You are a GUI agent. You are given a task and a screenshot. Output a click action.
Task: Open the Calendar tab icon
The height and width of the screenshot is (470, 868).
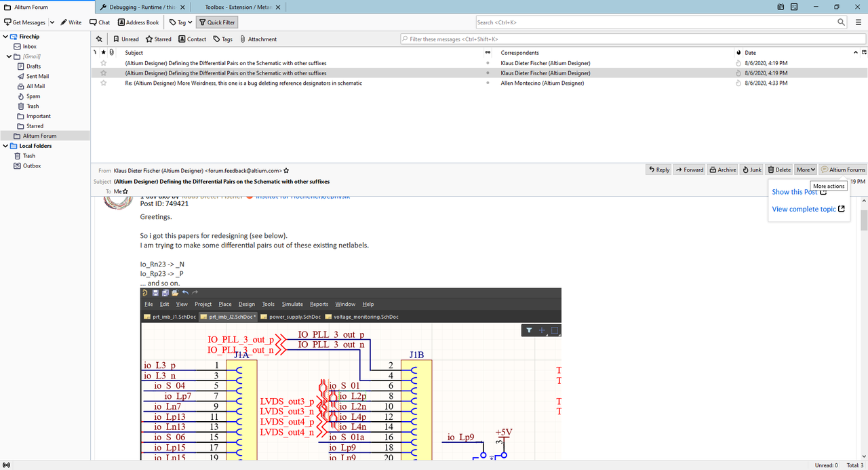point(782,7)
